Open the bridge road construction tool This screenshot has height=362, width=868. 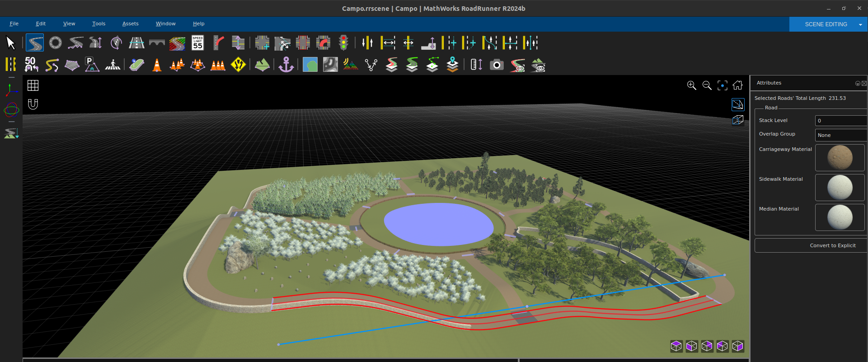[x=157, y=43]
